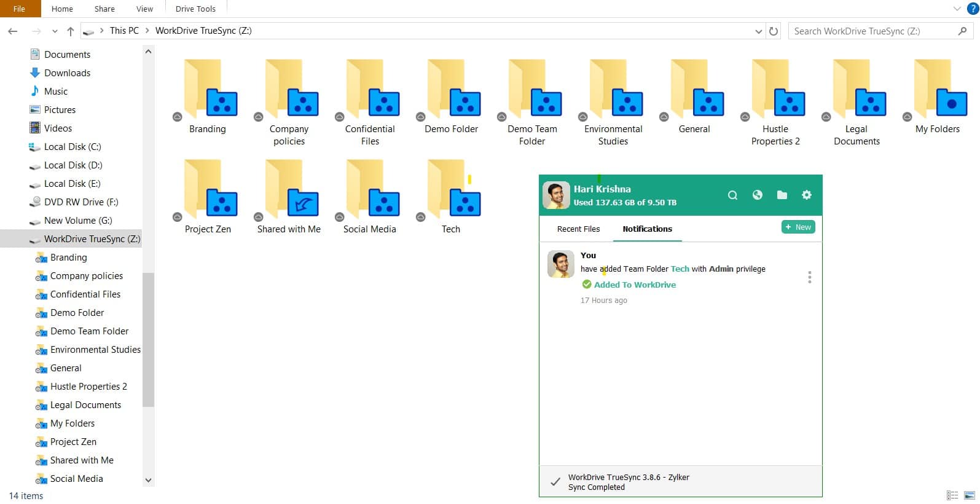This screenshot has width=980, height=504.
Task: Open recent locations dropdown arrow
Action: pyautogui.click(x=55, y=31)
